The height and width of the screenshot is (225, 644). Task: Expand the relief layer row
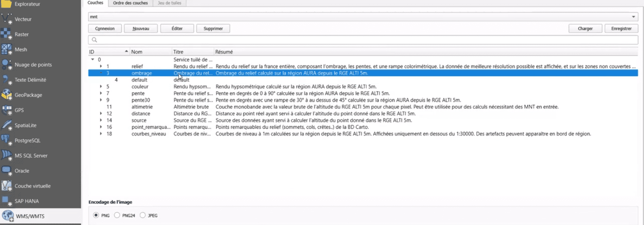[101, 66]
